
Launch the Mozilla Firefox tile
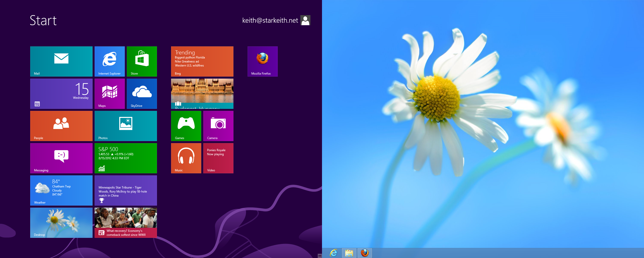pos(262,61)
